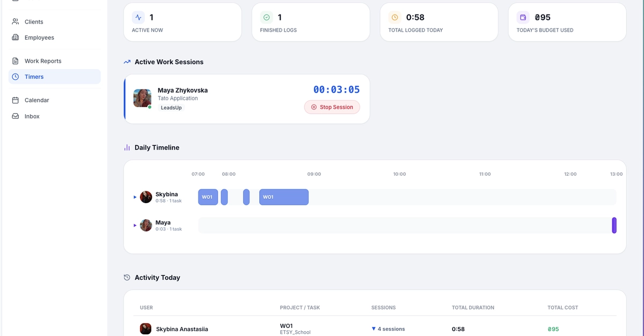Expand Skybina's timeline row arrow
644x336 pixels.
tap(135, 197)
